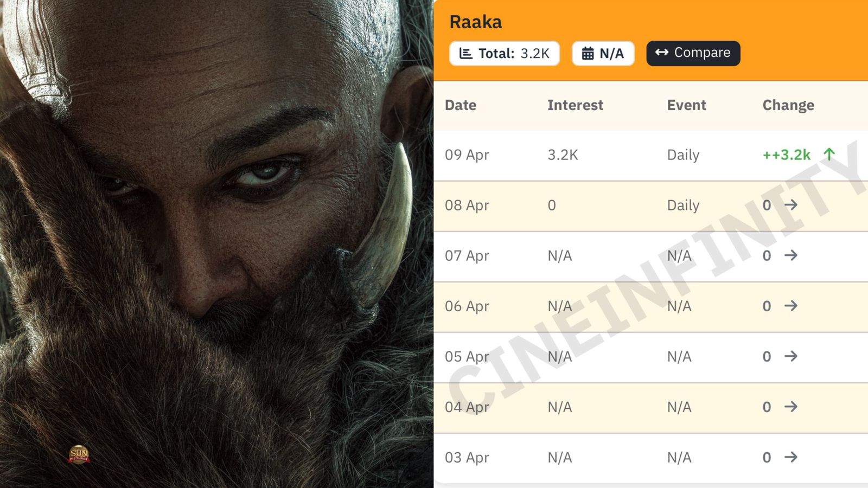
Task: Open the N/A calendar date picker
Action: pyautogui.click(x=603, y=53)
